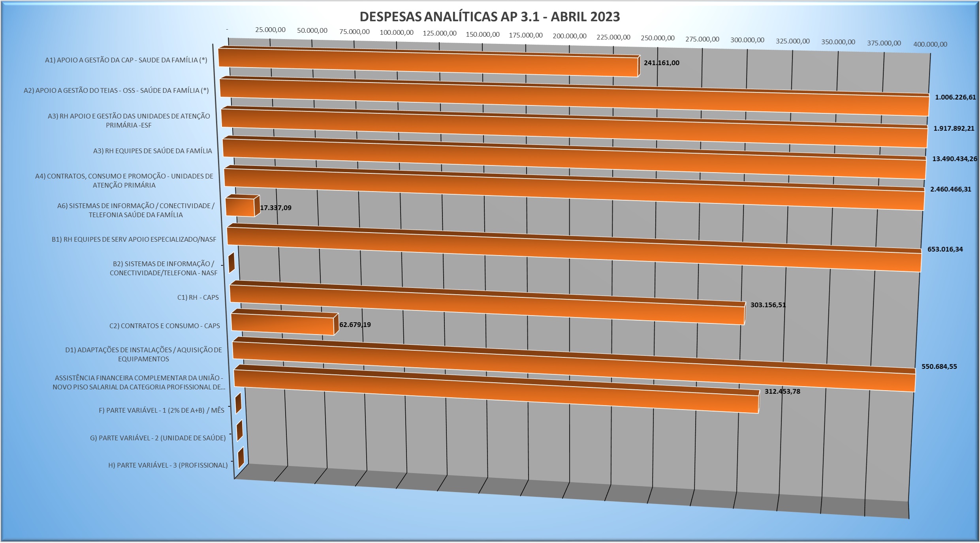Screen dimensions: 980x543
Task: Click the 200.000,00 axis value
Action: pyautogui.click(x=569, y=36)
